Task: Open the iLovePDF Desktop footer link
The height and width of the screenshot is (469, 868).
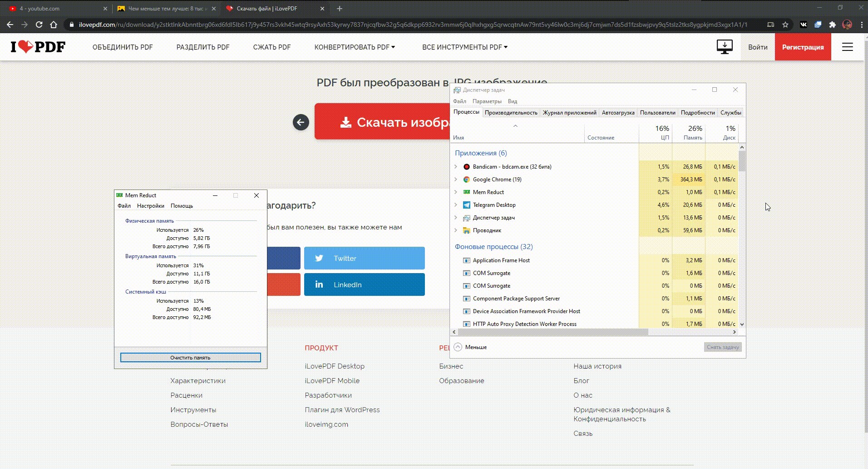Action: (x=335, y=366)
